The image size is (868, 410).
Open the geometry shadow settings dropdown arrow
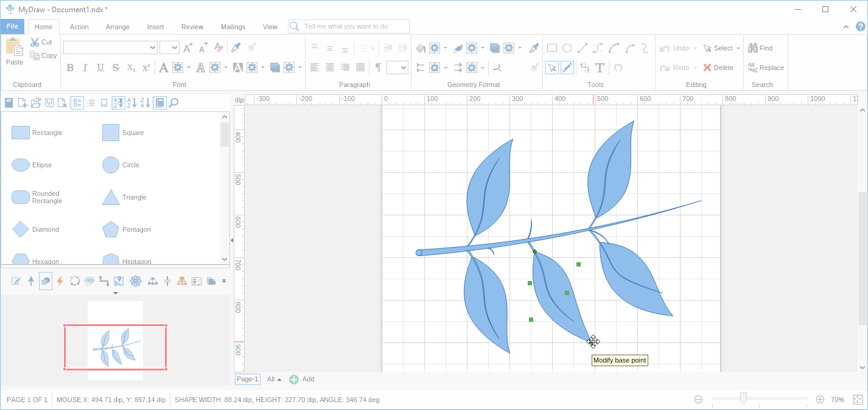coord(520,48)
